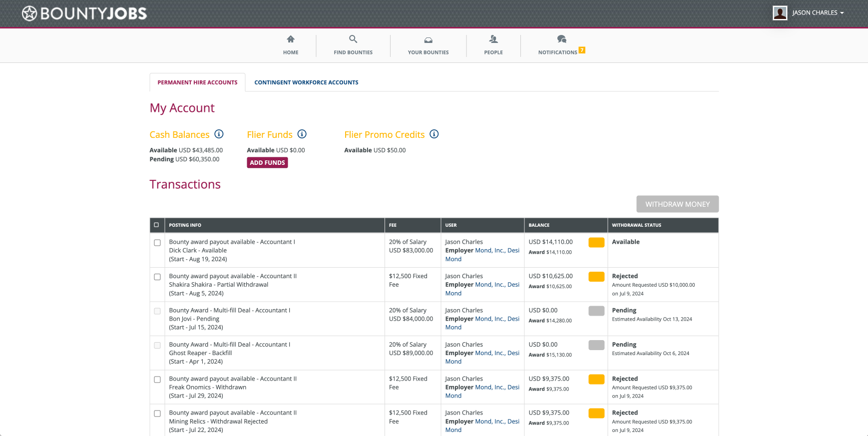Screen dimensions: 868x436
Task: Toggle select-all checkbox in table header
Action: point(156,225)
